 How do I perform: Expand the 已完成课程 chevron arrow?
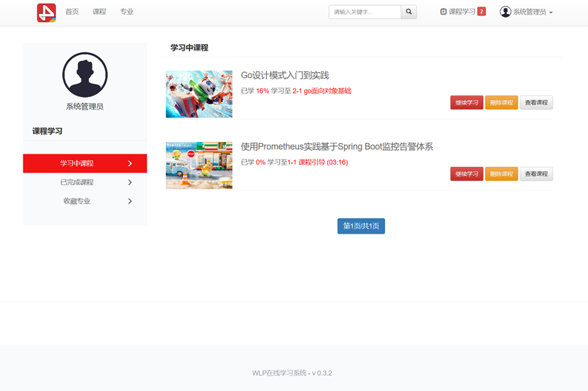pos(130,182)
